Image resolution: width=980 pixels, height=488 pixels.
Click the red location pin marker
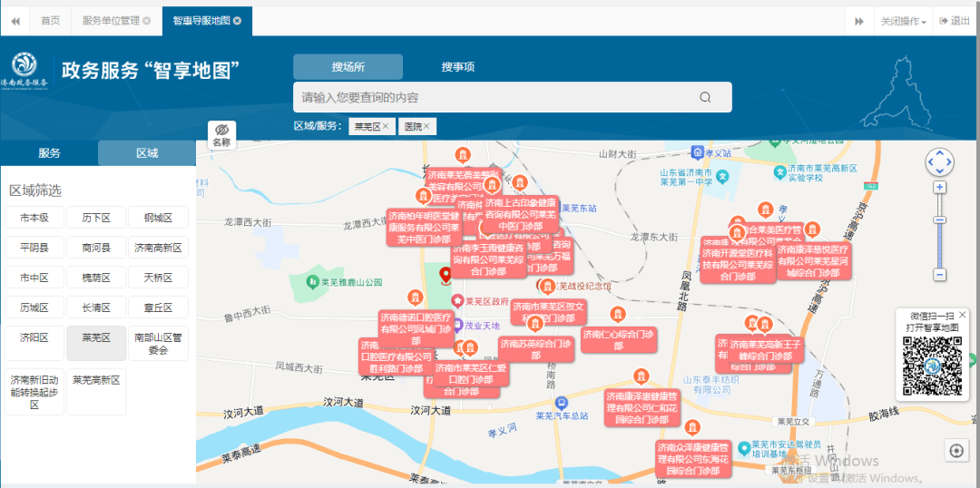click(x=446, y=276)
